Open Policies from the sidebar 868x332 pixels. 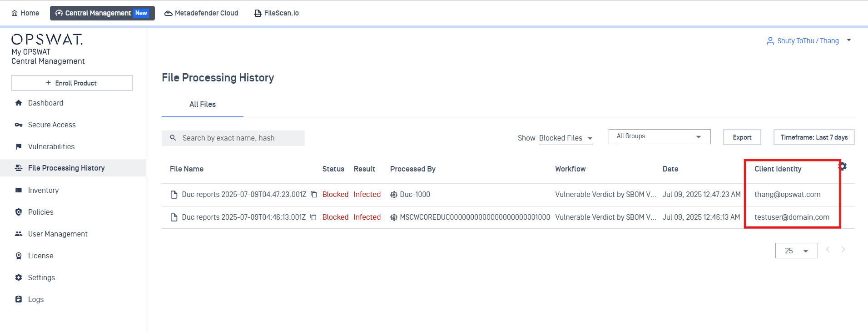40,212
